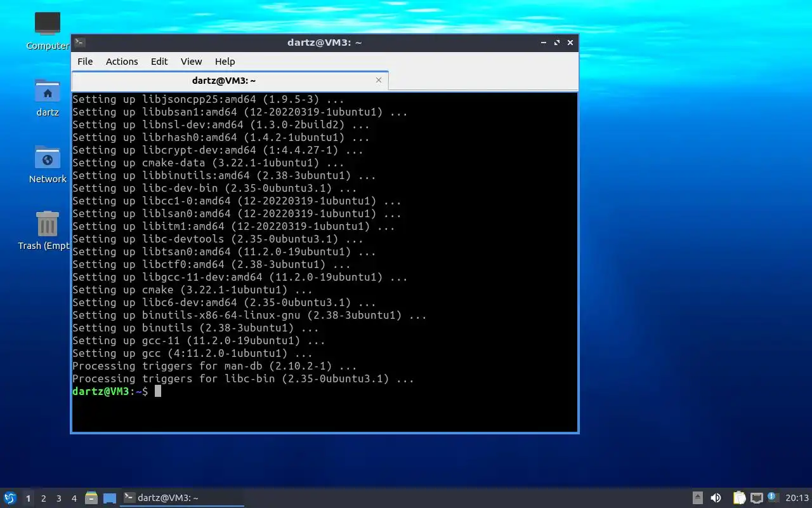Open the File menu
812x508 pixels.
(85, 62)
